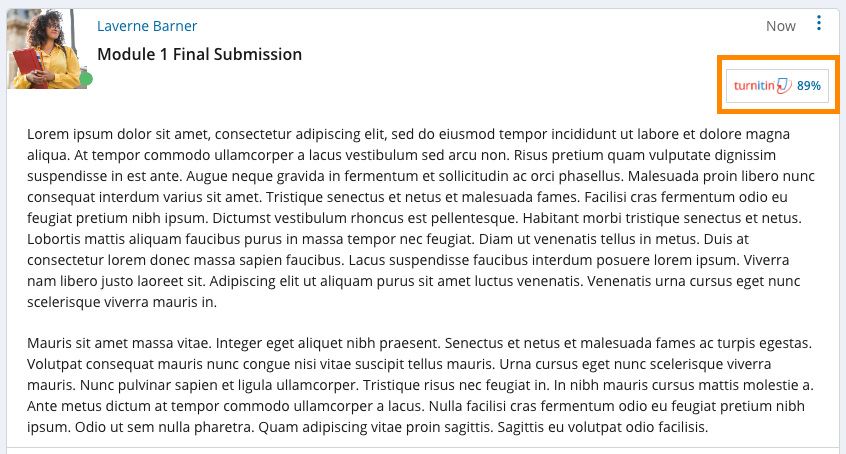Open Laverne Barner's profile link
The height and width of the screenshot is (454, 846).
[147, 26]
